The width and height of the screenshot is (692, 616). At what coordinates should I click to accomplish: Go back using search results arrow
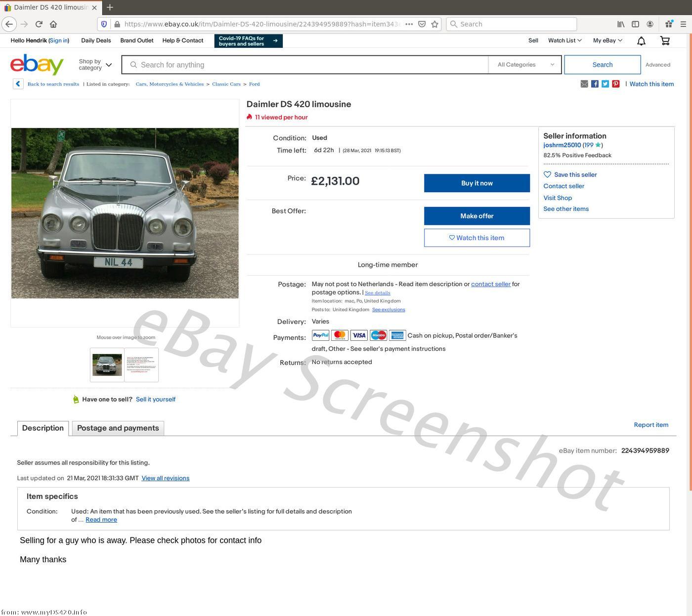tap(18, 84)
